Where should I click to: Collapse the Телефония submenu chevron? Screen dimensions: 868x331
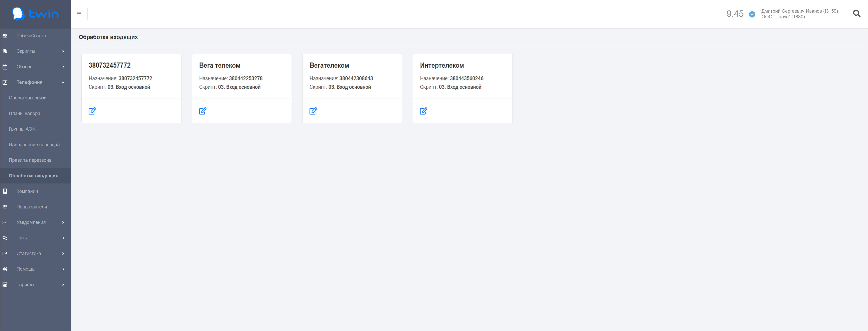tap(63, 82)
